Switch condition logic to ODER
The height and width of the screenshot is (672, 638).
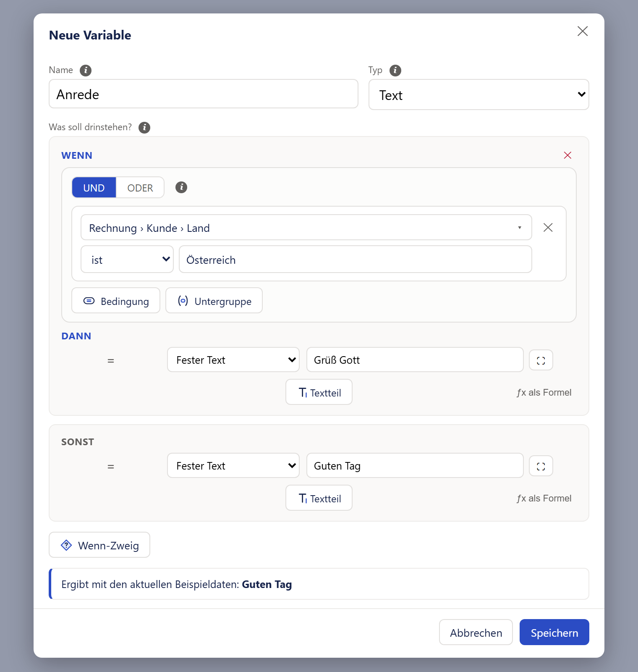coord(140,188)
